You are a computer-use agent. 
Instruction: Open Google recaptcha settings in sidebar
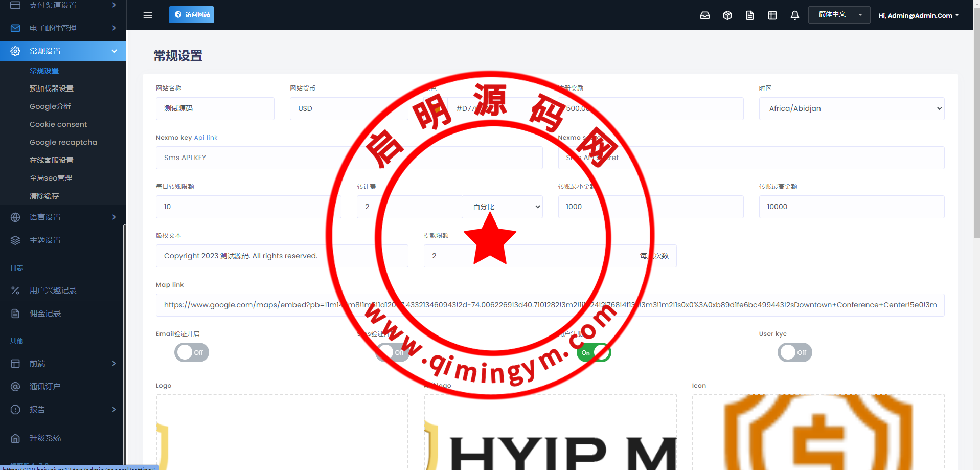[x=63, y=142]
